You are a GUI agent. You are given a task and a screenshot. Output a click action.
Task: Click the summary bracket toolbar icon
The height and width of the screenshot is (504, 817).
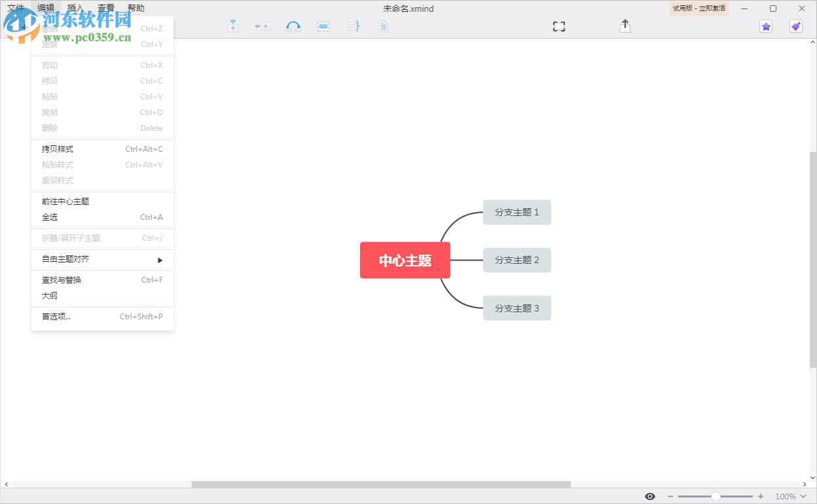tap(354, 26)
